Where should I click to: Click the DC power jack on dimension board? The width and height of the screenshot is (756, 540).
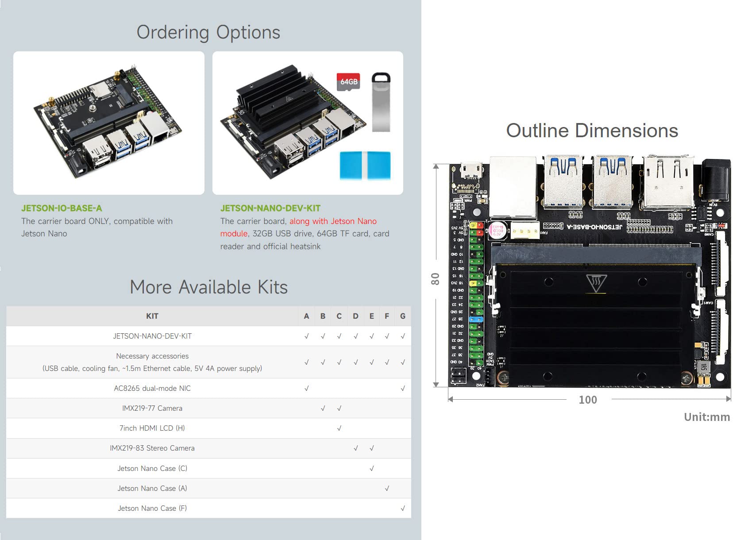click(x=716, y=181)
